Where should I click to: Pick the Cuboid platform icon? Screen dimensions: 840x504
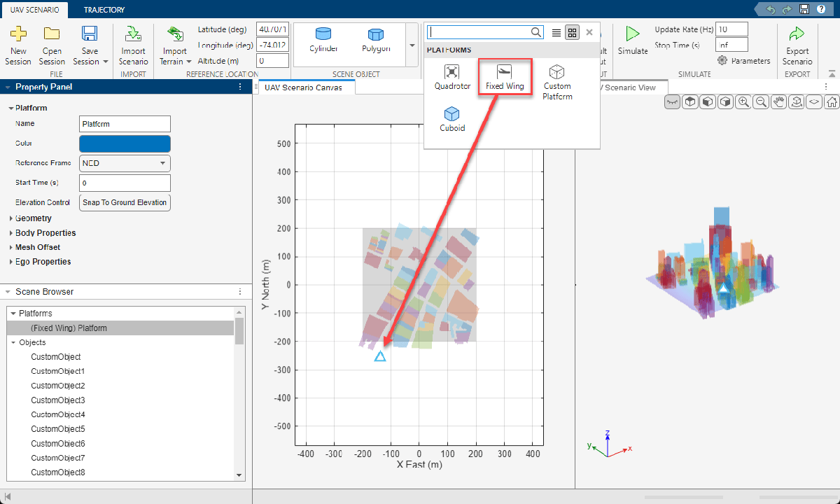pos(452,119)
